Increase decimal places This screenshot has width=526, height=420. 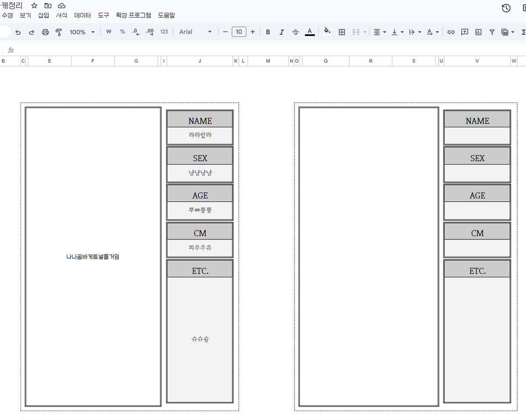click(x=150, y=32)
